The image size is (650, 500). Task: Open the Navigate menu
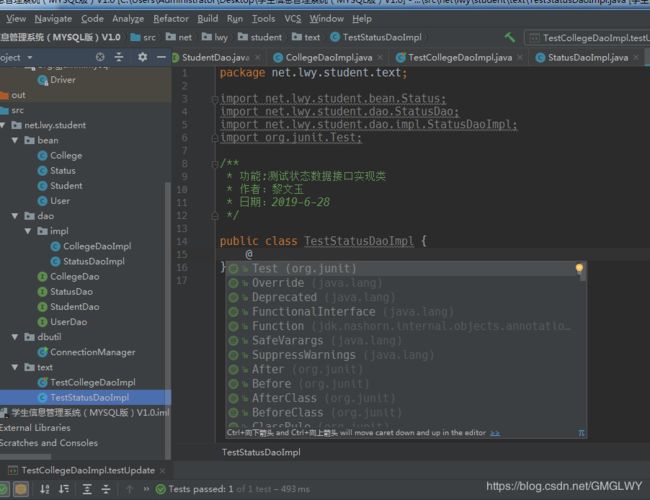point(53,19)
